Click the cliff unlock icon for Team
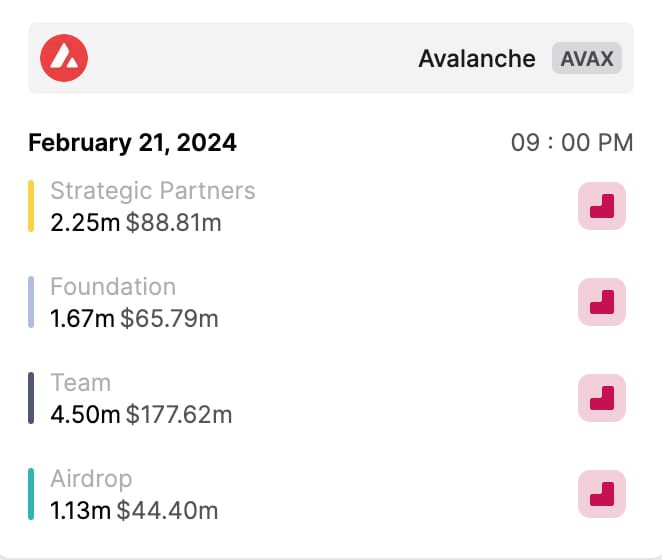The width and height of the screenshot is (662, 560). coord(602,398)
